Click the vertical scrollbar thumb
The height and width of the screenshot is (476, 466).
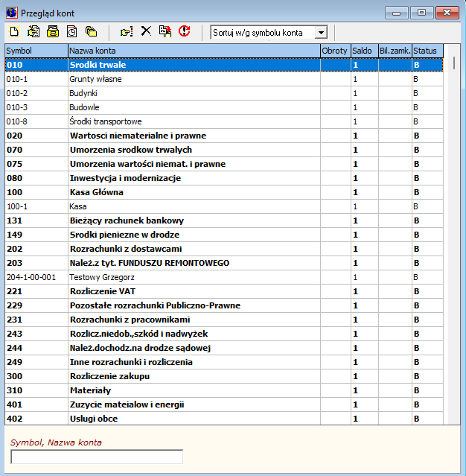coord(454,63)
